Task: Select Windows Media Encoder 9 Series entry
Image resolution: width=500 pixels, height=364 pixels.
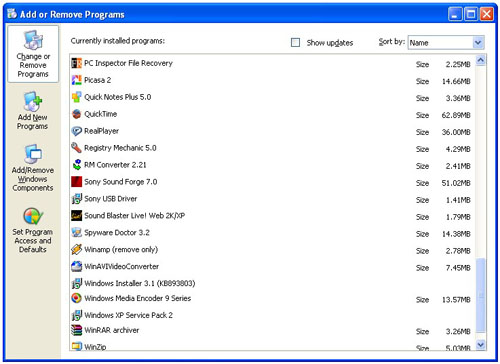Action: point(272,298)
